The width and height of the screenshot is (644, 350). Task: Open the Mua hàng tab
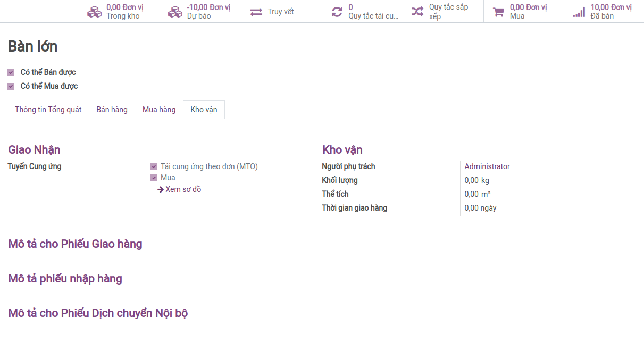159,110
